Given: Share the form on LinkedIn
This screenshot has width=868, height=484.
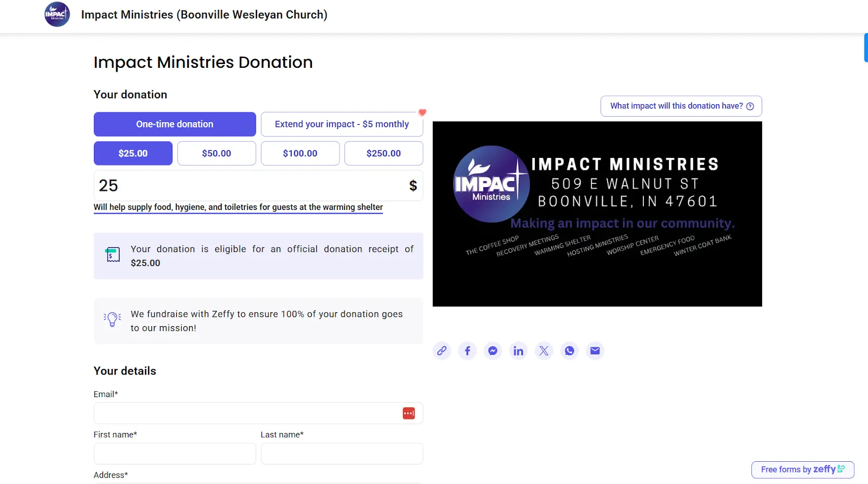Looking at the screenshot, I should (x=519, y=351).
